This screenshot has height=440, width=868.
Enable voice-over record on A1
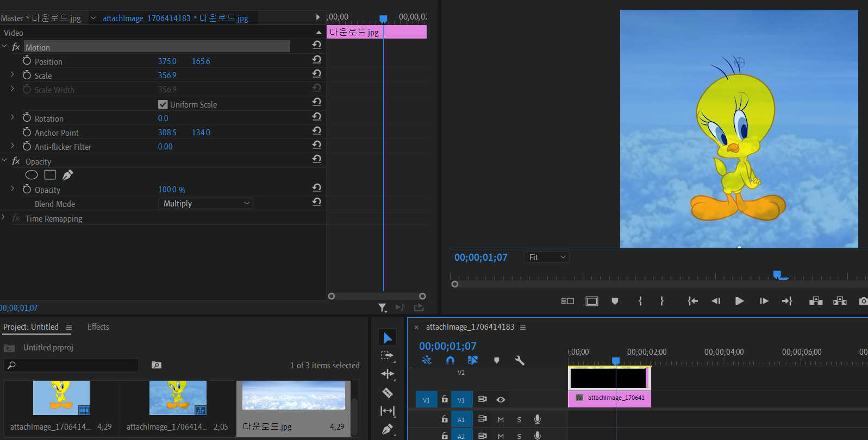tap(537, 419)
